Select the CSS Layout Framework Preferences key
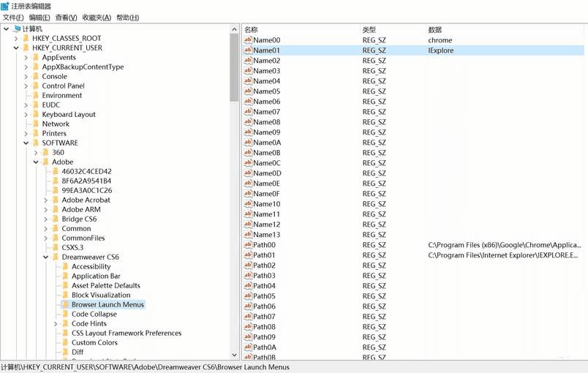588x373 pixels. point(127,333)
